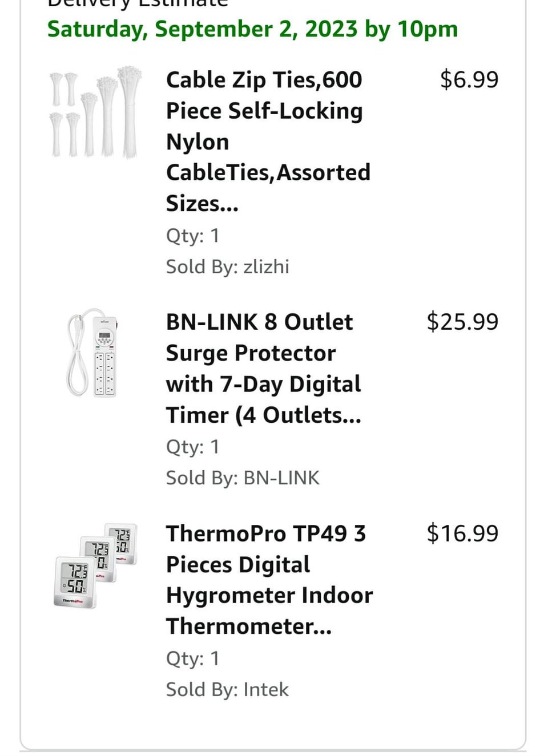
Task: Select the ThermoPro Qty: 1 text
Action: 192,658
